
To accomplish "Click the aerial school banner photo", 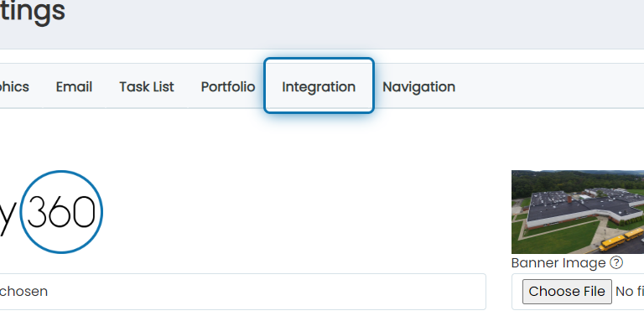I will coord(578,212).
